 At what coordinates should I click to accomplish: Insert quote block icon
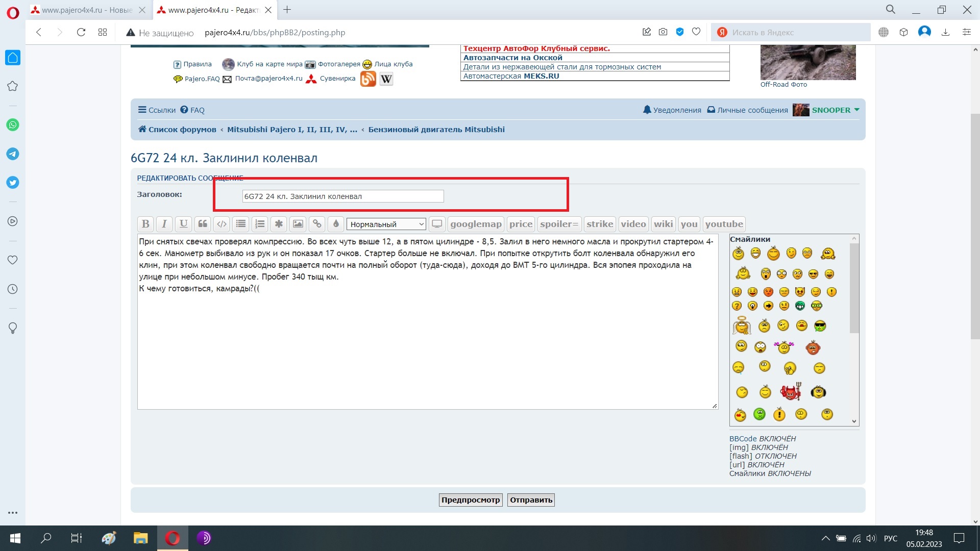click(x=203, y=224)
